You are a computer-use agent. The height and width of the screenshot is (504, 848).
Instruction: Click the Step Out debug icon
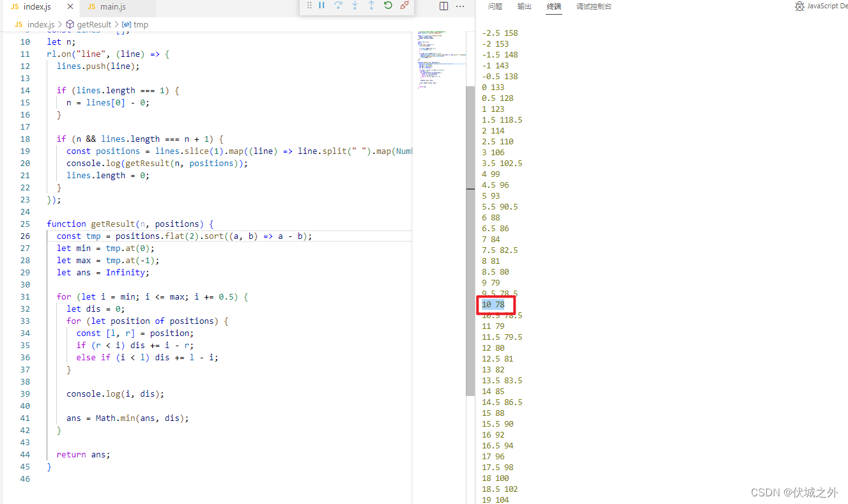coord(371,5)
